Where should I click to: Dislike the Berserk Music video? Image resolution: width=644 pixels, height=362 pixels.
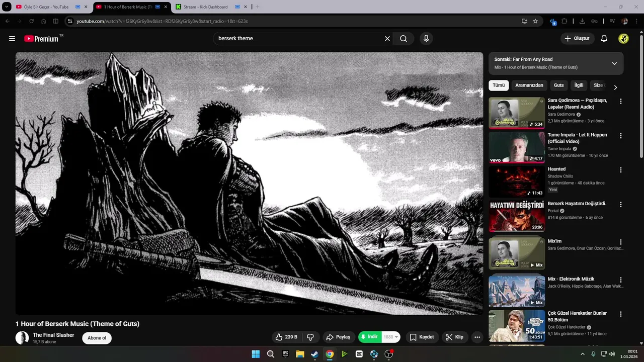pyautogui.click(x=310, y=337)
